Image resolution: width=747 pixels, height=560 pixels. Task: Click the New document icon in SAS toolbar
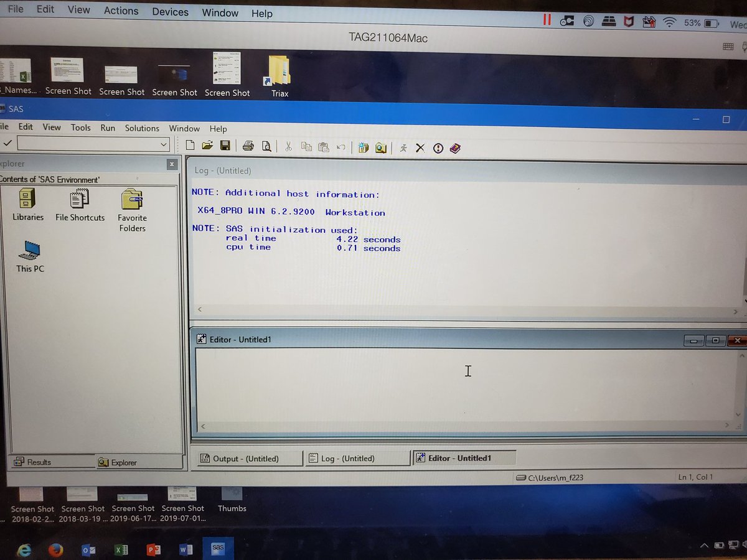[x=190, y=146]
